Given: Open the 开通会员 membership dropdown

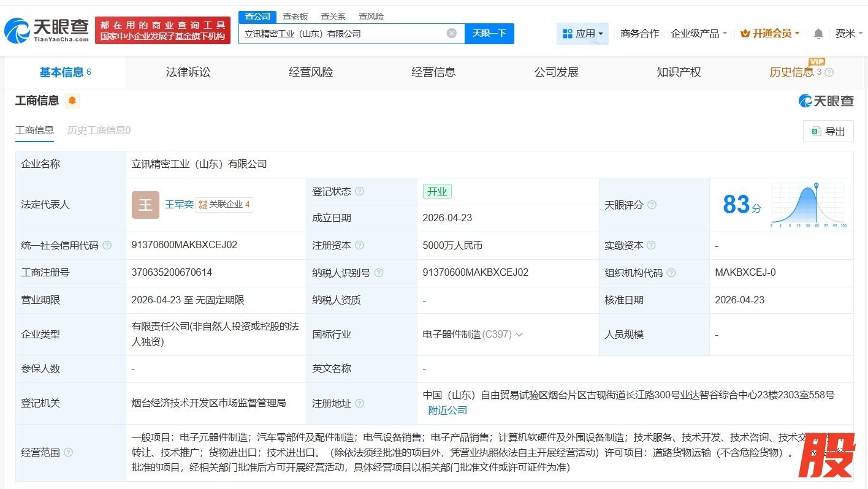Looking at the screenshot, I should (x=770, y=34).
